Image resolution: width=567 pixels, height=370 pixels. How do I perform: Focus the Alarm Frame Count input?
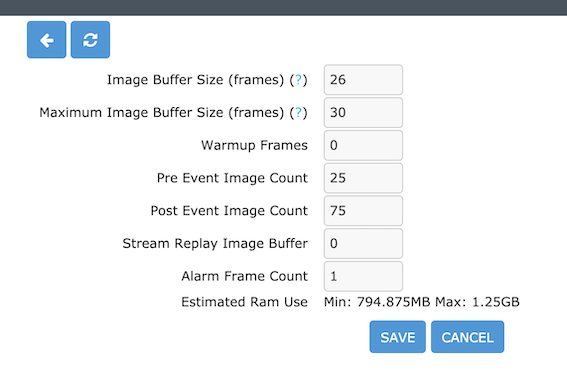click(363, 276)
